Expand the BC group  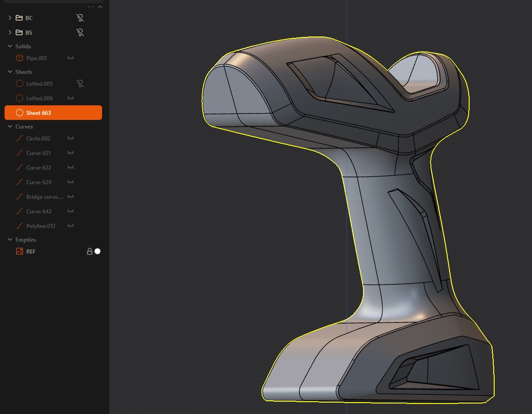click(9, 18)
